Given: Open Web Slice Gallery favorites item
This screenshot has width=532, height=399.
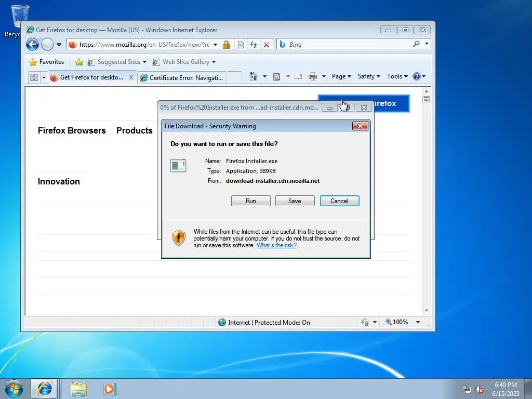Looking at the screenshot, I should click(183, 62).
